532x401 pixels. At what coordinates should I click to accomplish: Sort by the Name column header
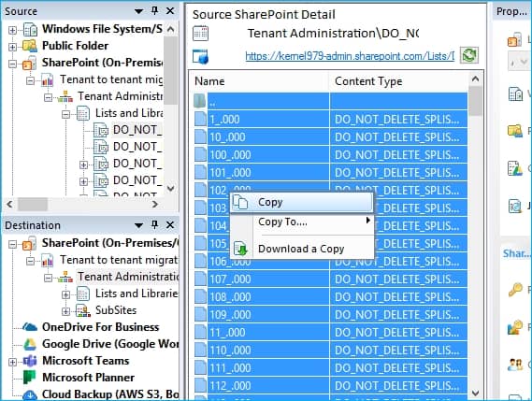coord(259,81)
